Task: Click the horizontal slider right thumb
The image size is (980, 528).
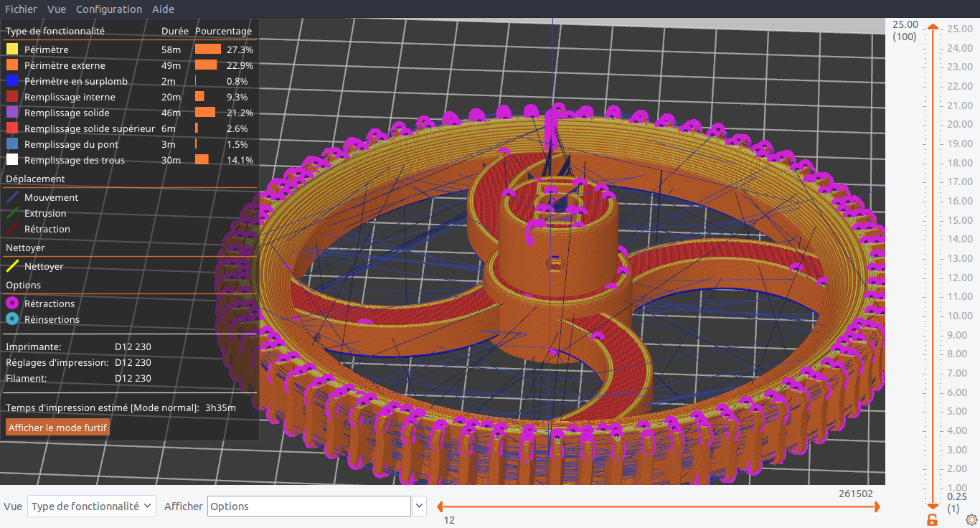Action: tap(877, 507)
